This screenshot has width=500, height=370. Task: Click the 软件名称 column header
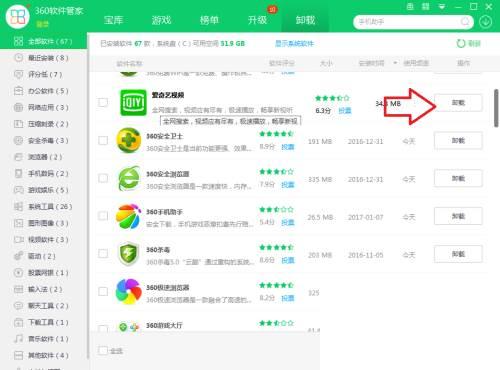coord(129,63)
